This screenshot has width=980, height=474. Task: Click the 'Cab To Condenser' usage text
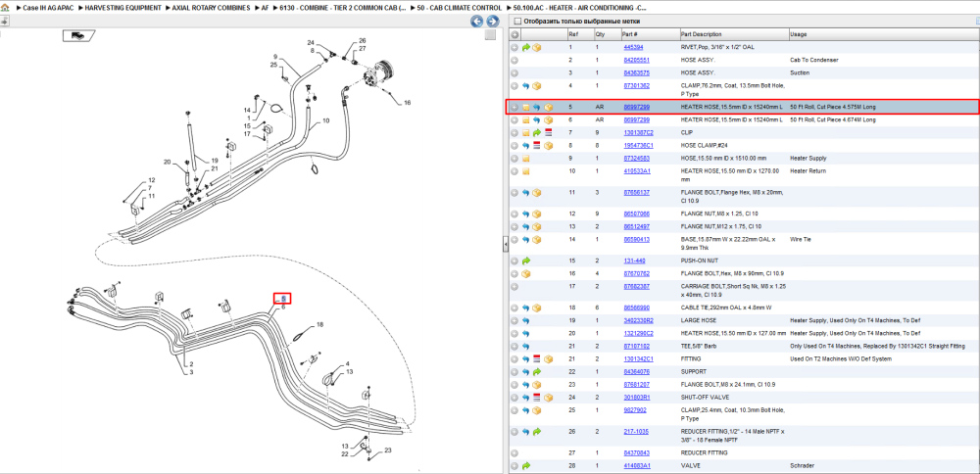click(x=813, y=60)
